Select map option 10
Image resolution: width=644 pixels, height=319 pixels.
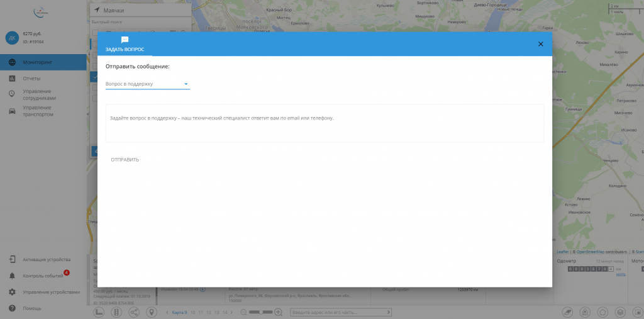(192, 313)
